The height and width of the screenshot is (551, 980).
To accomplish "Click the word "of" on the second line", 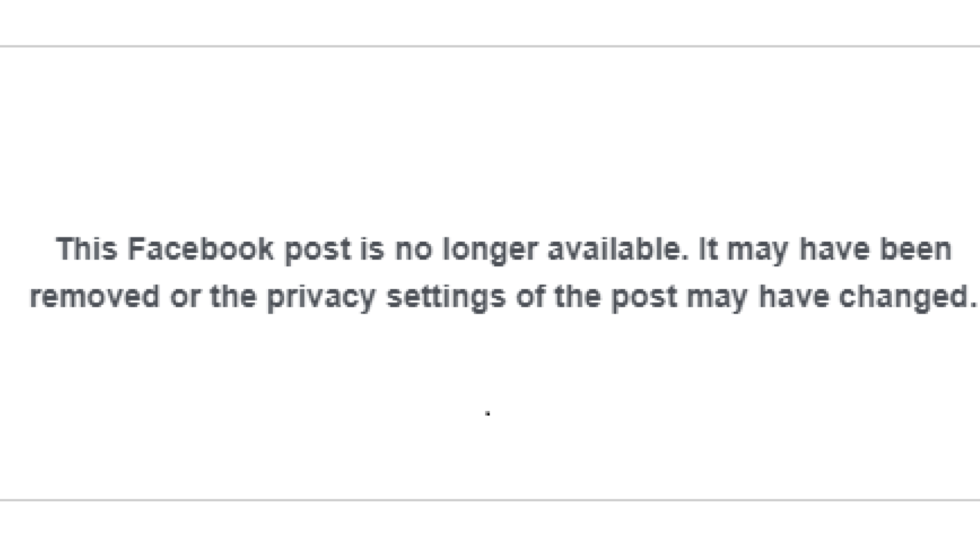I will 530,297.
